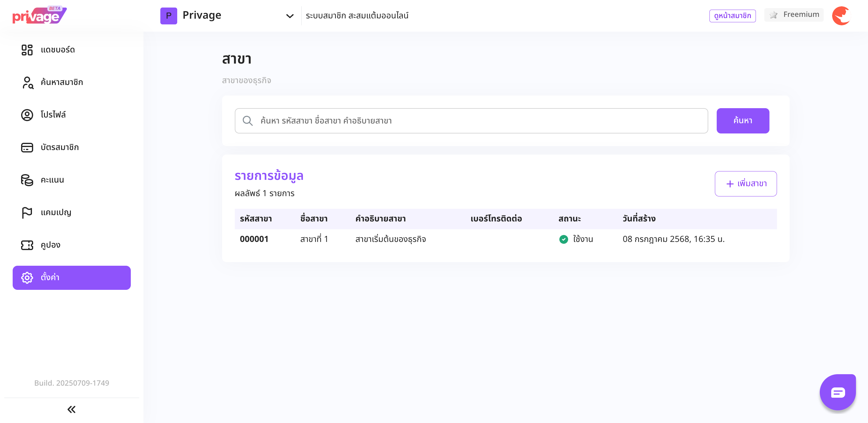Open แคมเปญ menu item
868x423 pixels.
(71, 212)
